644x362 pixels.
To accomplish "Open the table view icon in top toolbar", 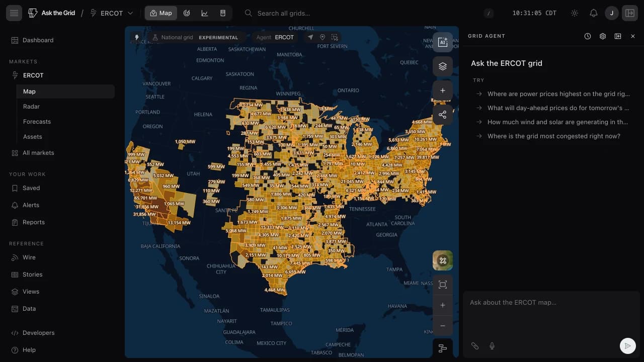I will pos(223,13).
